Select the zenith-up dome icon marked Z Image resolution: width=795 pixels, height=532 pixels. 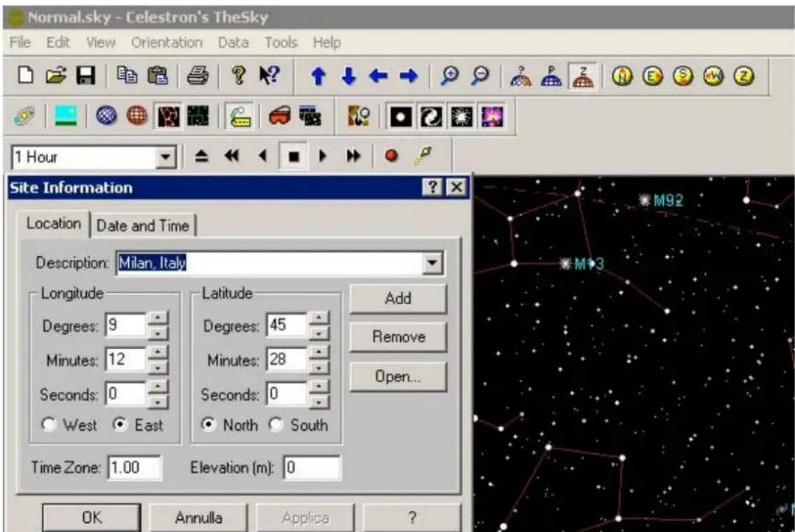[x=583, y=76]
